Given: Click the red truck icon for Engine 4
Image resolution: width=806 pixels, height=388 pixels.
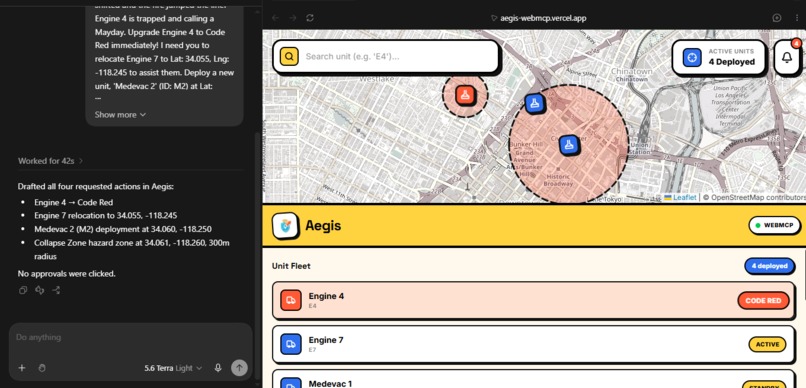Looking at the screenshot, I should point(291,300).
